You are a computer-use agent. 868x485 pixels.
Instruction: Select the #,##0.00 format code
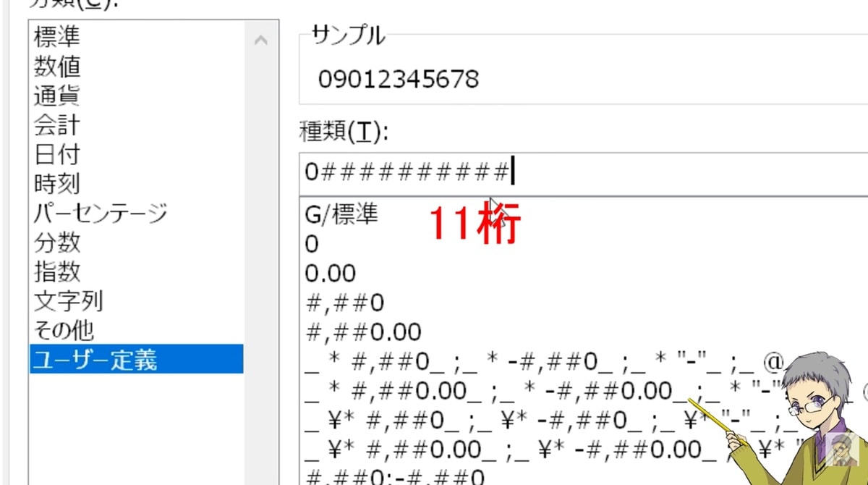[x=363, y=332]
